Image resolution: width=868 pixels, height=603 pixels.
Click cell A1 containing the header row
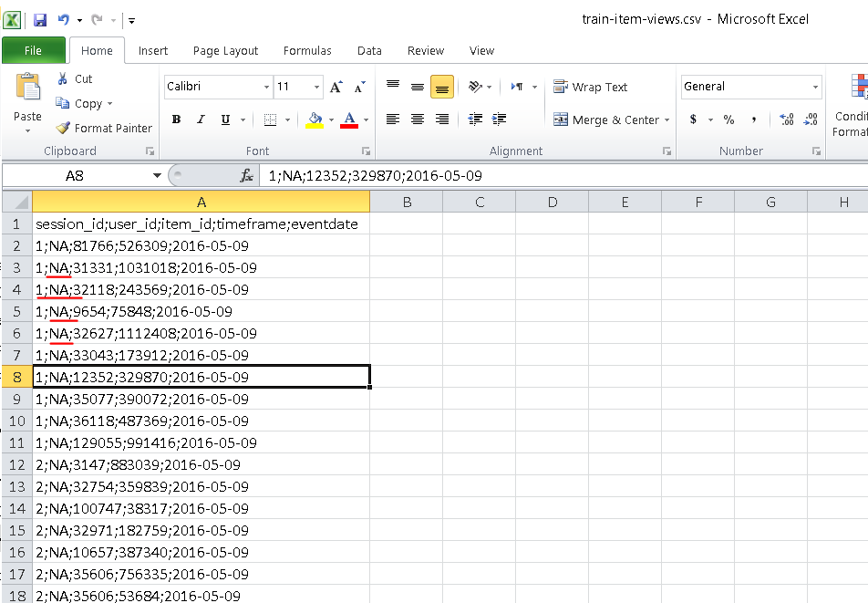tap(201, 224)
